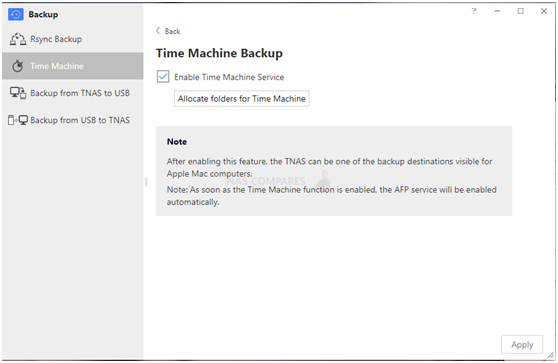Select Time Machine in the sidebar
The image size is (558, 363).
click(73, 66)
